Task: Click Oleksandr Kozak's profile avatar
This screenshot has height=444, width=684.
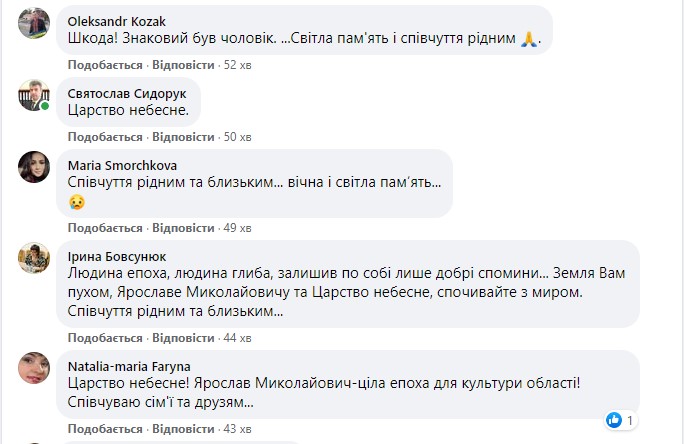Action: 34,23
